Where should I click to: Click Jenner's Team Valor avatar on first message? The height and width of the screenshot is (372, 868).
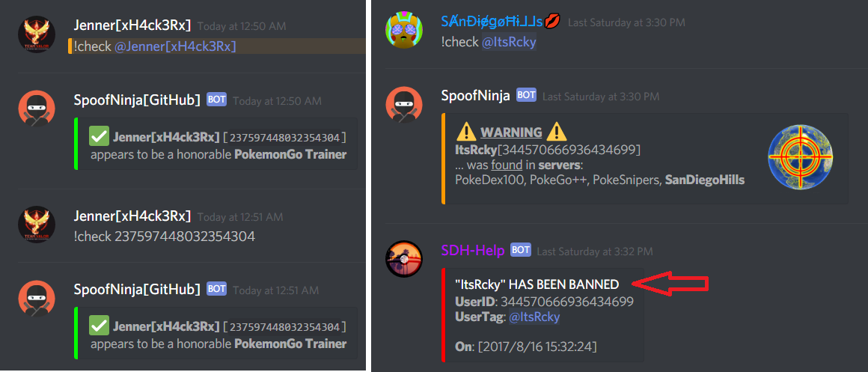click(37, 34)
